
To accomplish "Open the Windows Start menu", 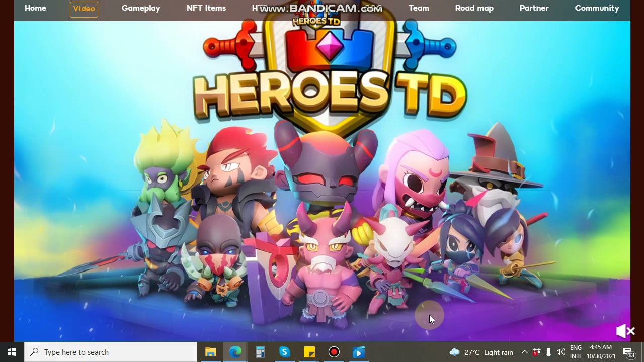I will tap(12, 352).
